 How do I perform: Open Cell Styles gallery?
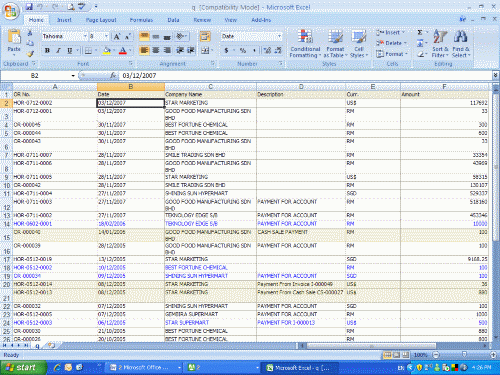click(x=359, y=43)
